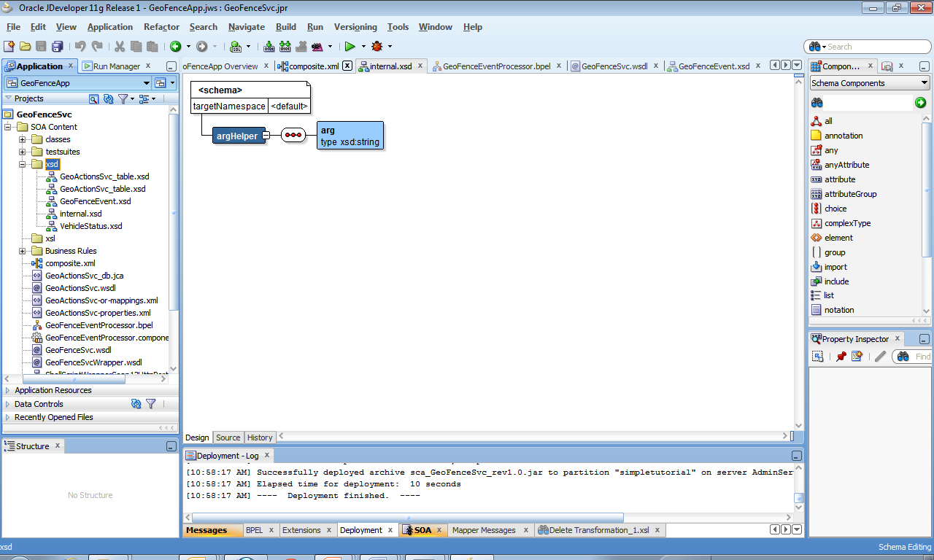Screen dimensions: 934x560
Task: Close the internal.xsd editor tab
Action: 420,66
